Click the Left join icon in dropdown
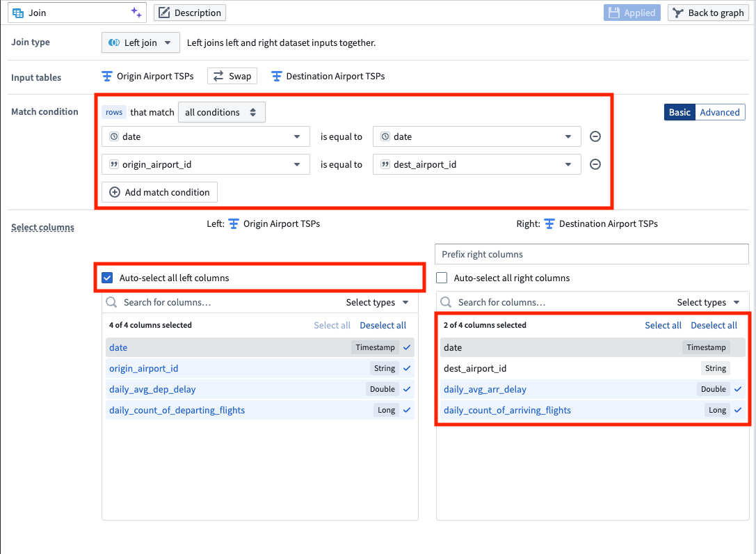 pyautogui.click(x=114, y=42)
